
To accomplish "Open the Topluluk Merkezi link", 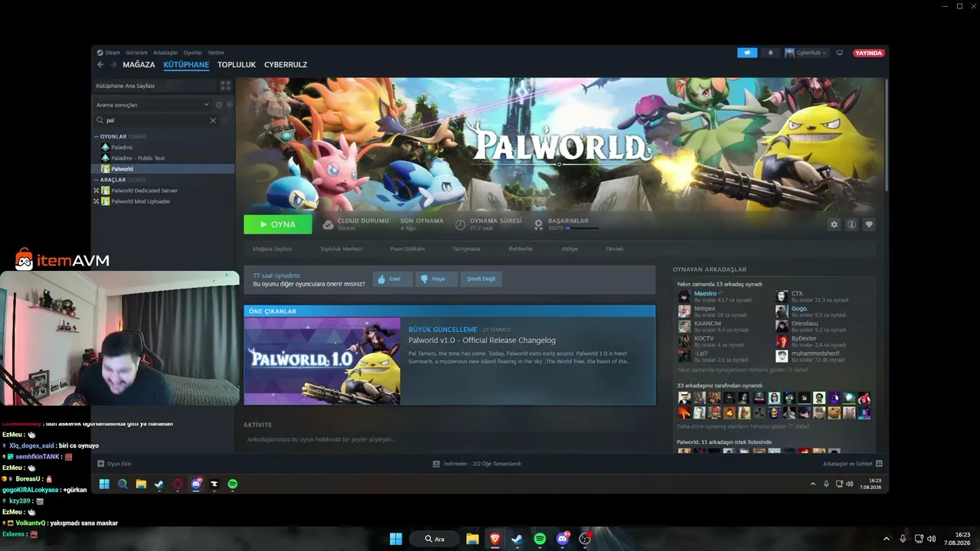I will pyautogui.click(x=341, y=249).
